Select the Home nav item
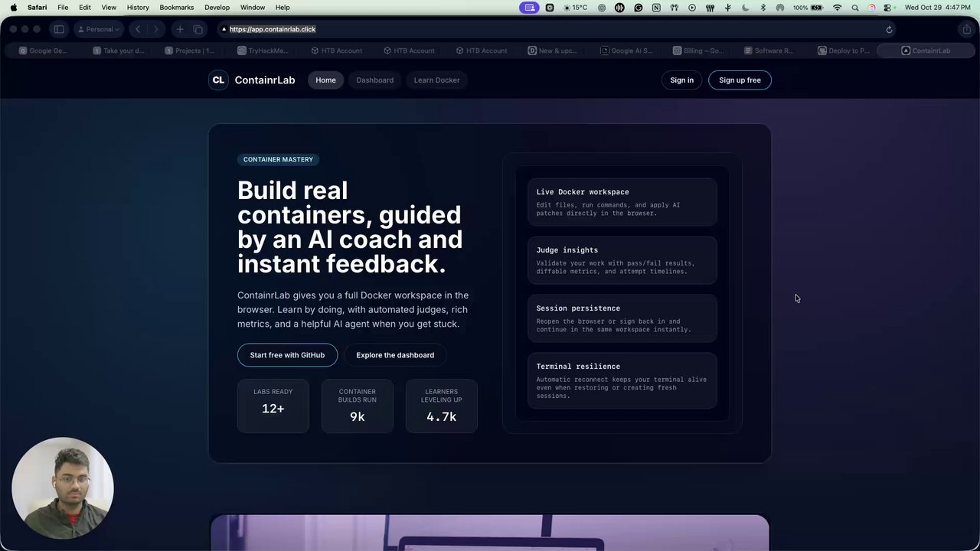 (325, 80)
